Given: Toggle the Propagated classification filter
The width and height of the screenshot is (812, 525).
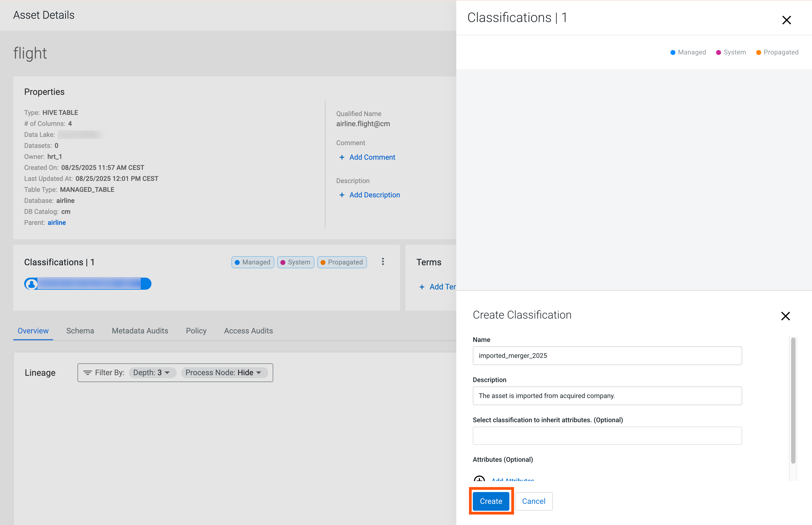Looking at the screenshot, I should [x=342, y=262].
